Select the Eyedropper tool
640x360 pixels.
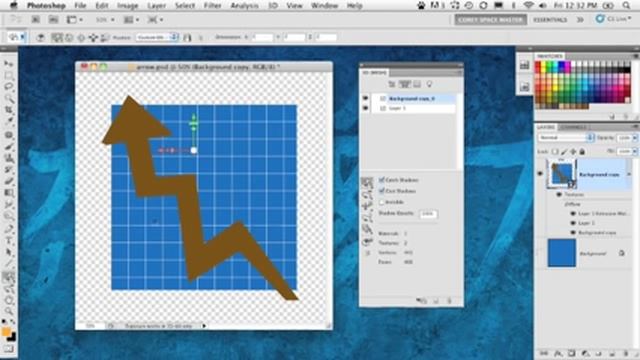click(x=9, y=121)
